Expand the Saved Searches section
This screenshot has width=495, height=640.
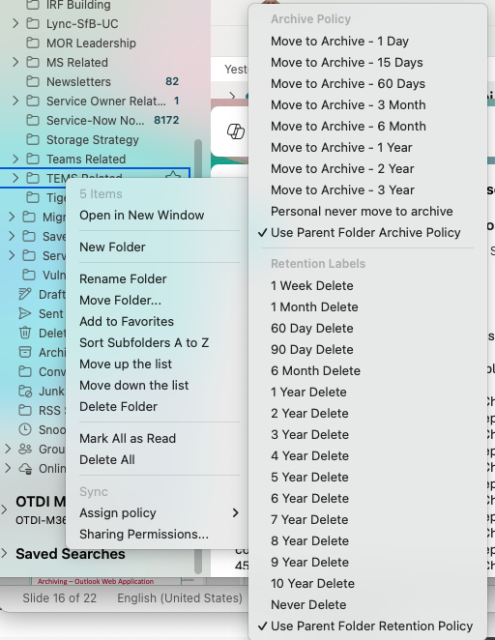point(4,553)
